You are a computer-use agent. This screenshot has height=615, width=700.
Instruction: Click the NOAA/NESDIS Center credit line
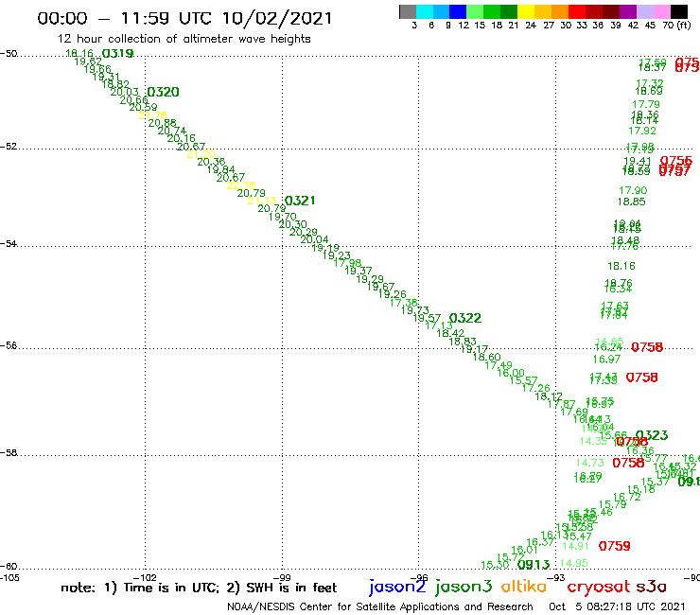coord(380,607)
